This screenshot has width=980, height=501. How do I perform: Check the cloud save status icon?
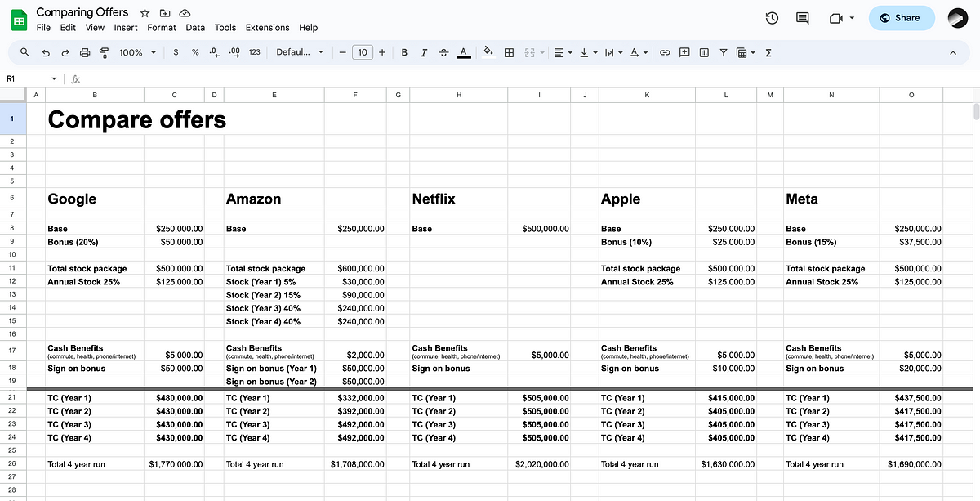pos(185,13)
